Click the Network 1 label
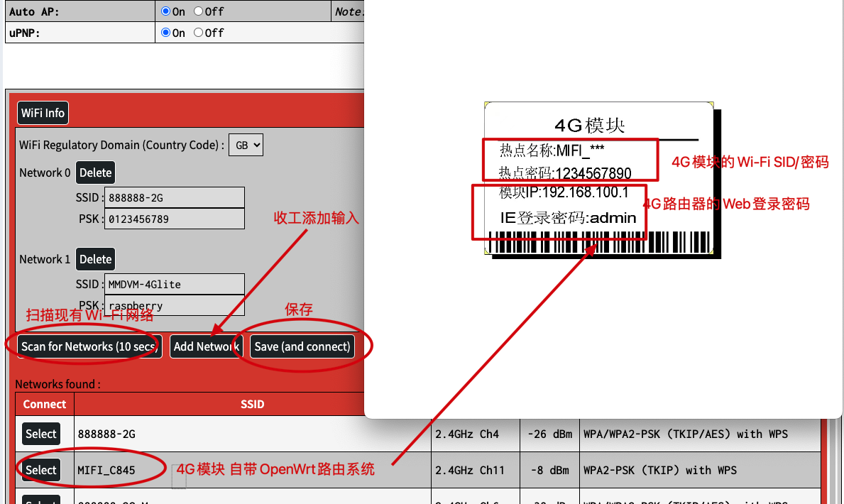The height and width of the screenshot is (504, 844). pos(45,259)
